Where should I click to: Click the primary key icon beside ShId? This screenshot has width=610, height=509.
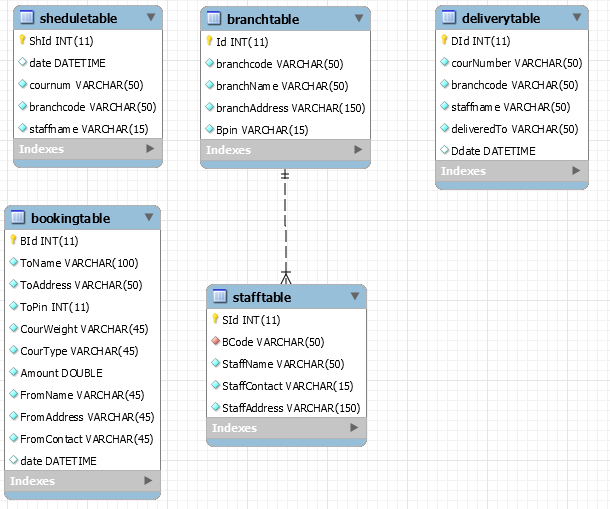(21, 41)
